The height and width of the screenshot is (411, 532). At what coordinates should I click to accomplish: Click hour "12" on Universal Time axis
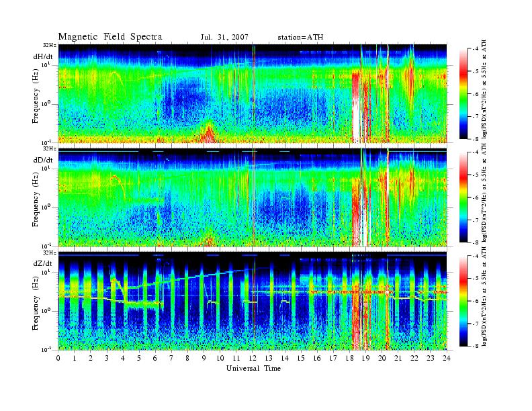point(253,358)
